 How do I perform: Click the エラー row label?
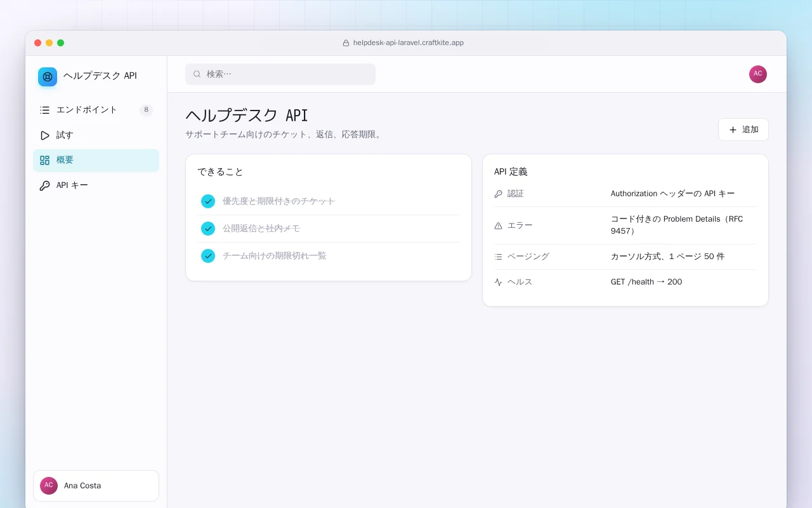coord(520,225)
